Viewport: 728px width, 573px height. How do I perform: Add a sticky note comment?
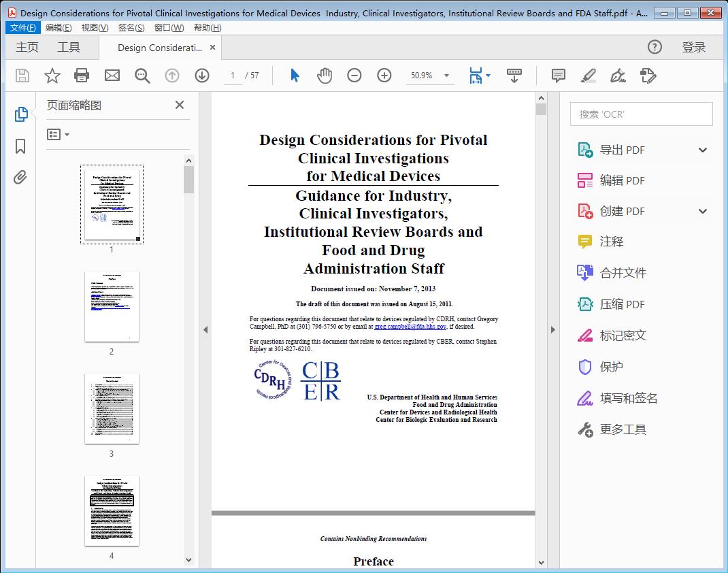[x=558, y=76]
